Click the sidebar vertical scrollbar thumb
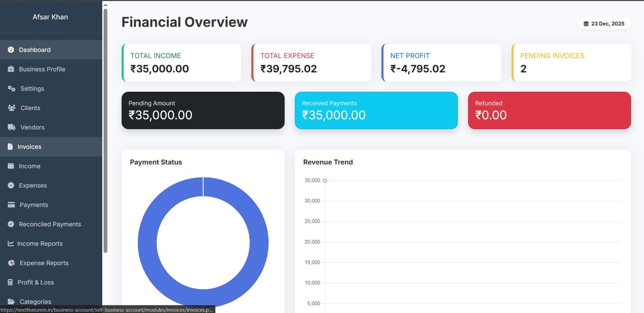This screenshot has height=313, width=644. pos(105,131)
